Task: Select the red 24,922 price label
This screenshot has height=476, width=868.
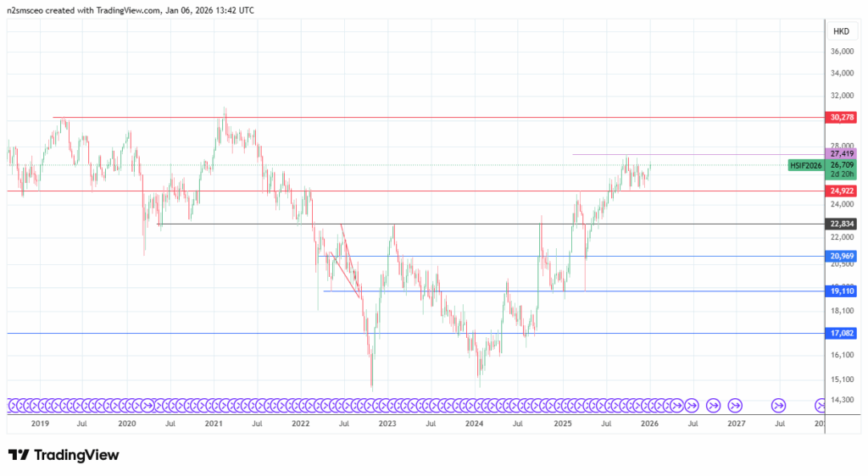Action: pos(842,191)
